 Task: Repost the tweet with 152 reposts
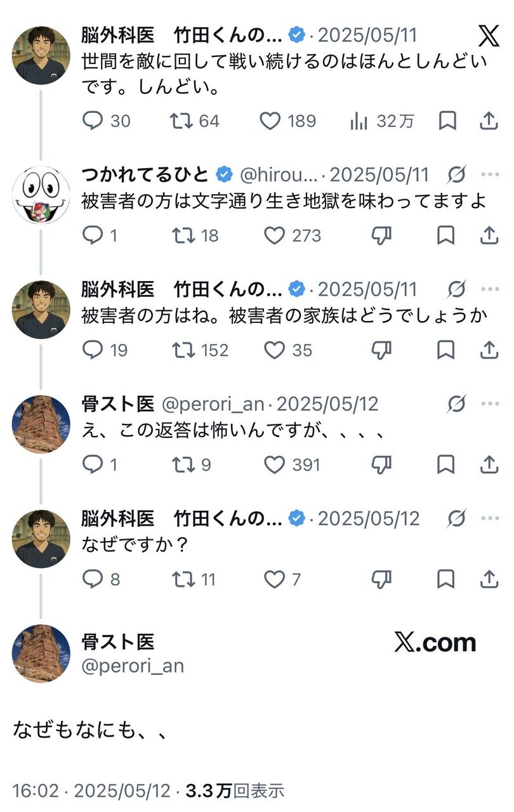point(200,350)
